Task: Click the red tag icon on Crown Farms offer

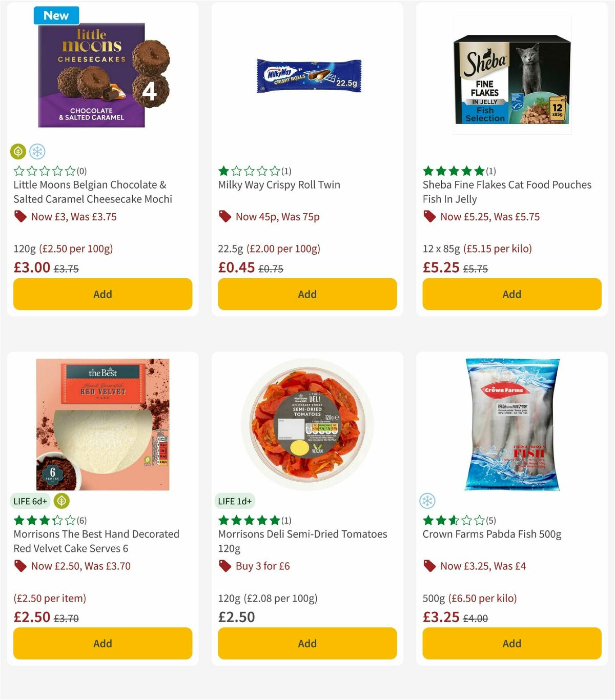Action: pyautogui.click(x=429, y=566)
